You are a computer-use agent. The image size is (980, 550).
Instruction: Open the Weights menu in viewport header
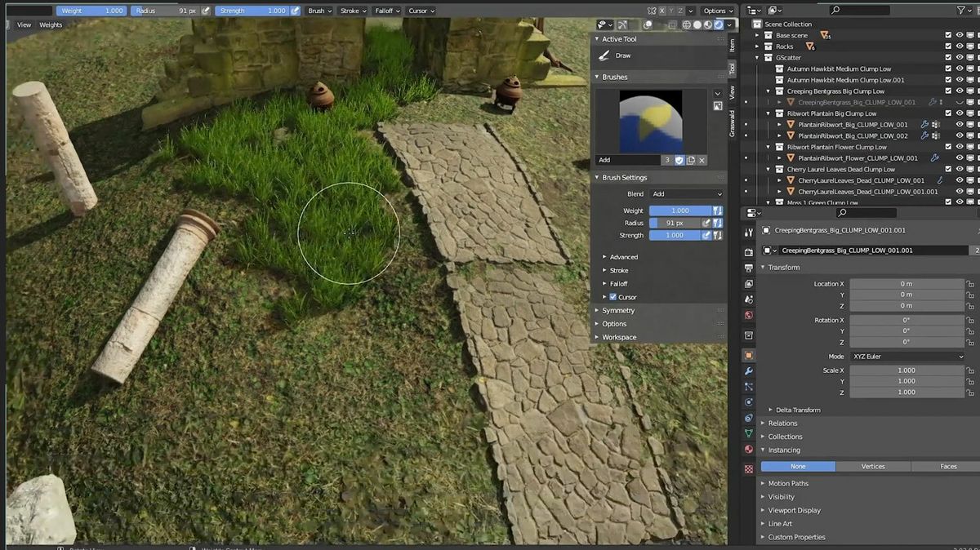pos(50,24)
